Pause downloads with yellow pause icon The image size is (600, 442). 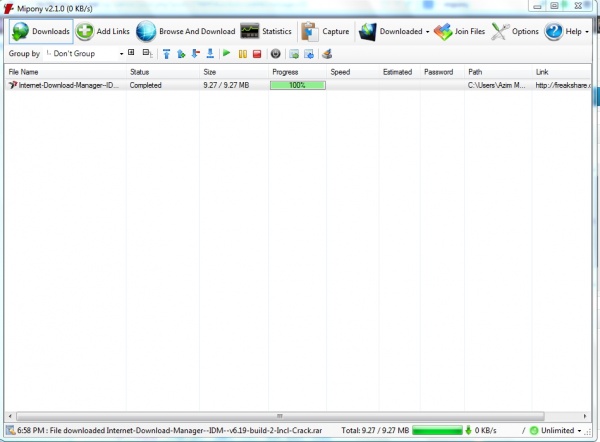(243, 54)
